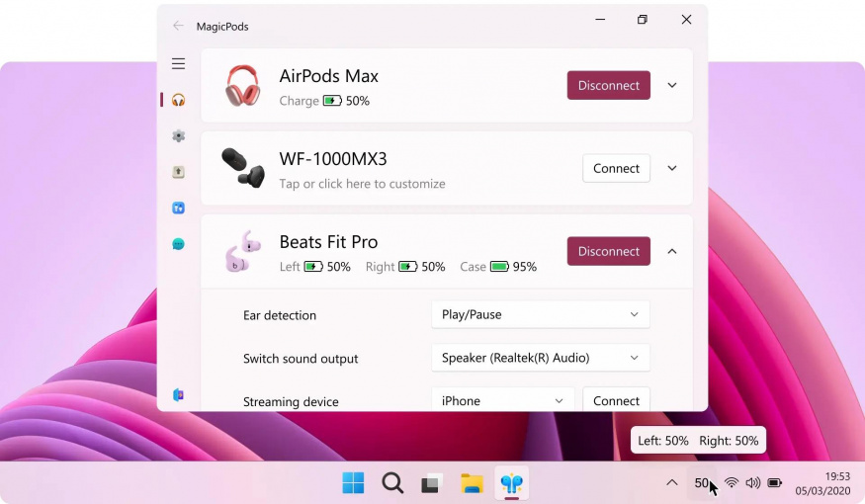
Task: Click the system battery tray icon
Action: tap(774, 483)
